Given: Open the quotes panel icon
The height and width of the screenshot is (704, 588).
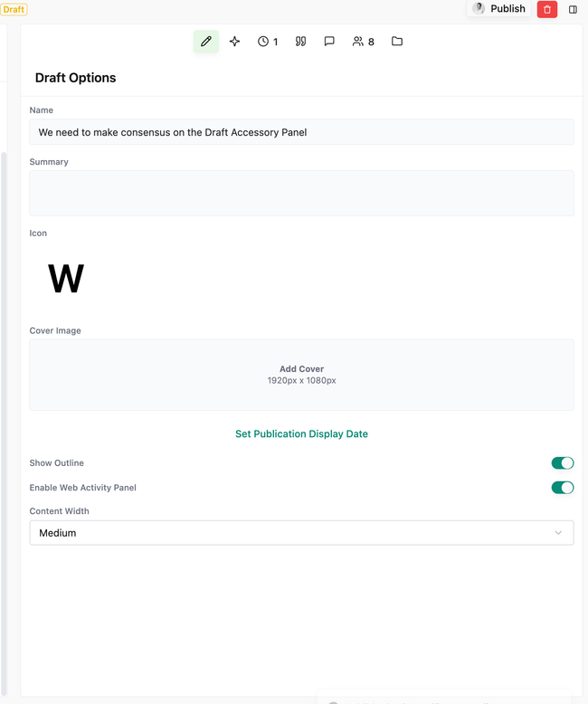Looking at the screenshot, I should pos(301,42).
